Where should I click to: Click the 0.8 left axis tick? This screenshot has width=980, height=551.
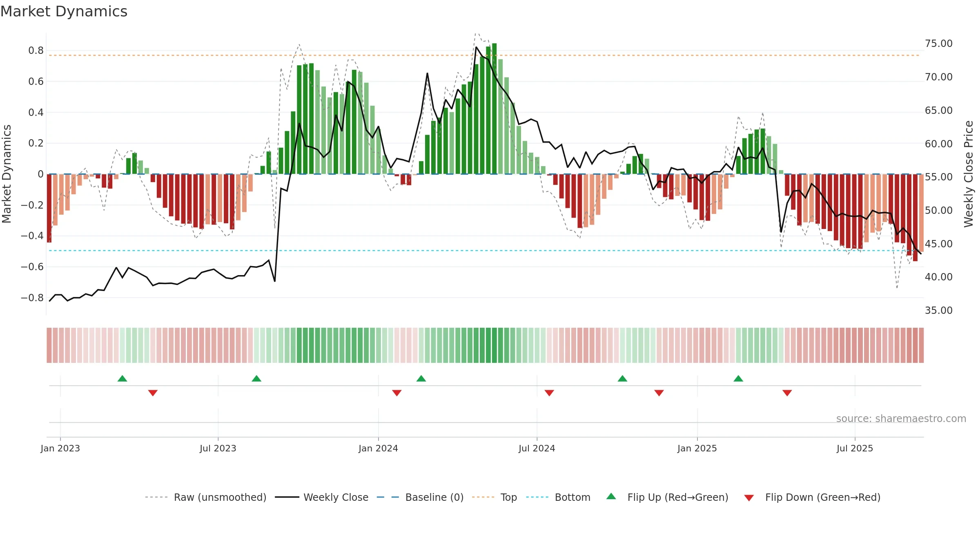click(36, 51)
